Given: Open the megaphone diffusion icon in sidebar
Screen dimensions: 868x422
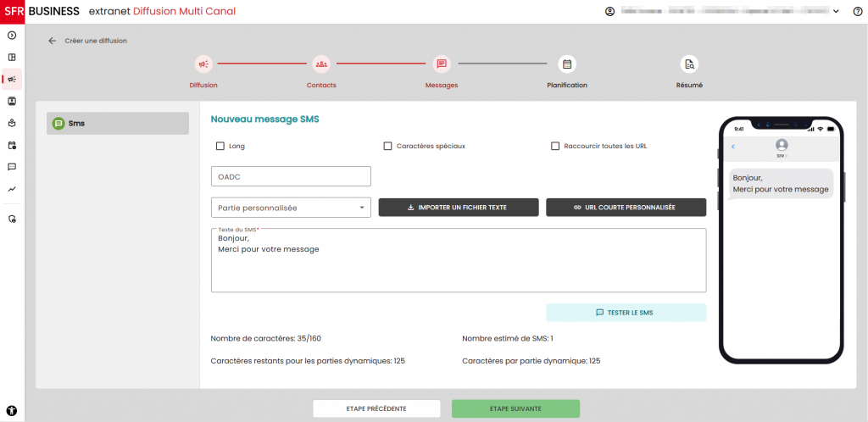Looking at the screenshot, I should coord(12,80).
